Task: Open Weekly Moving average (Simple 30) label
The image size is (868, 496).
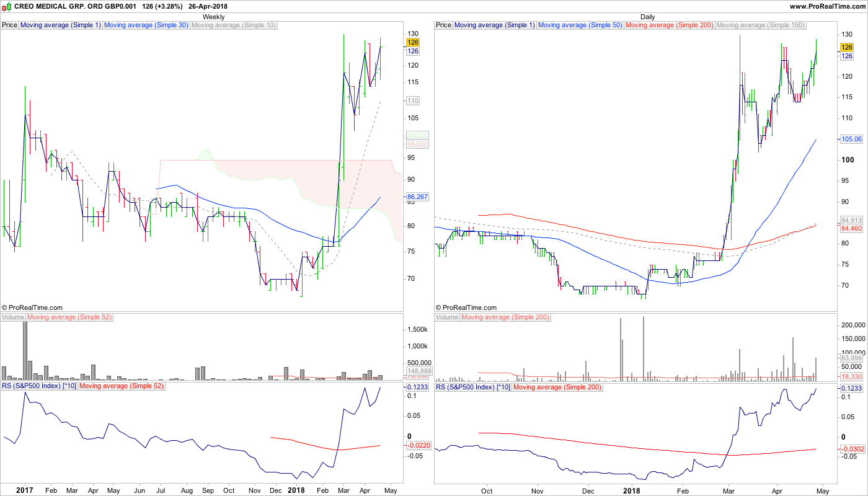Action: click(146, 25)
